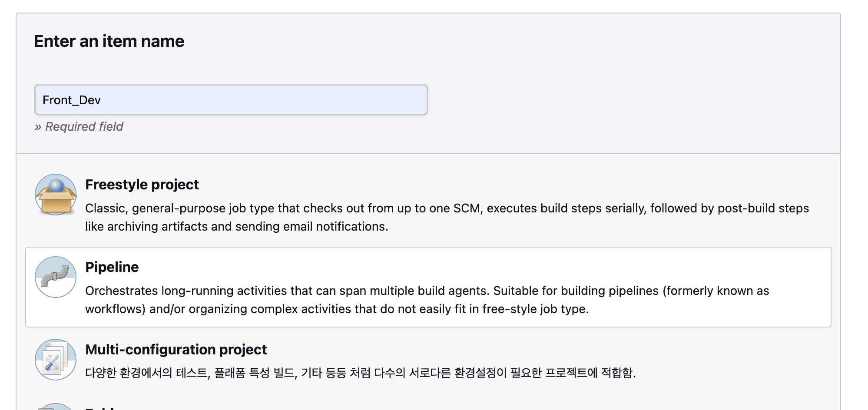Click the 'workflows) and/or organizing' line under Pipeline
The height and width of the screenshot is (410, 868).
pyautogui.click(x=337, y=309)
